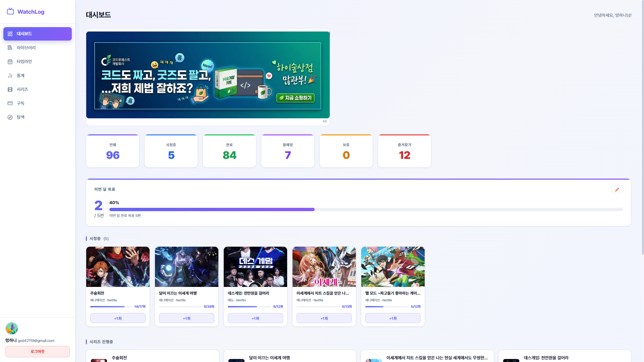Click the user profile avatar
The height and width of the screenshot is (362, 644).
pos(12,328)
